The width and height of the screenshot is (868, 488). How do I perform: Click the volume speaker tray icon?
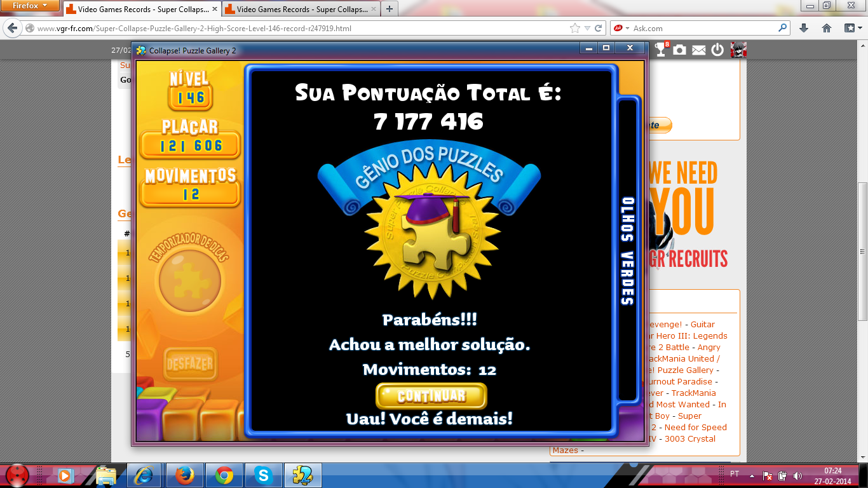click(x=797, y=475)
